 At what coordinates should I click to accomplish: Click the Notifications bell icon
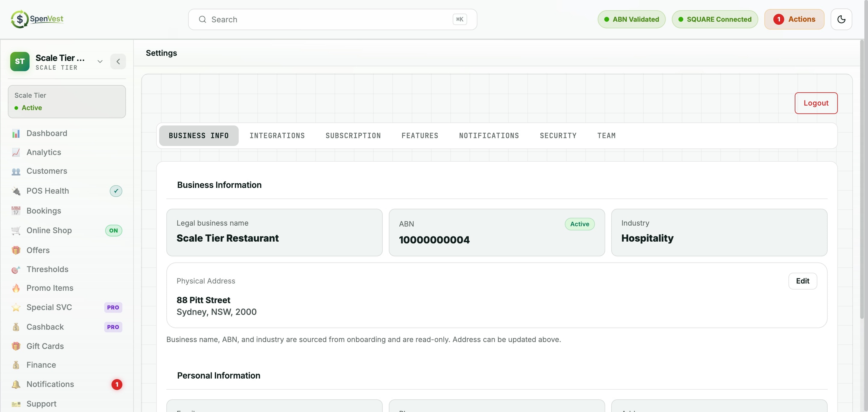tap(16, 384)
